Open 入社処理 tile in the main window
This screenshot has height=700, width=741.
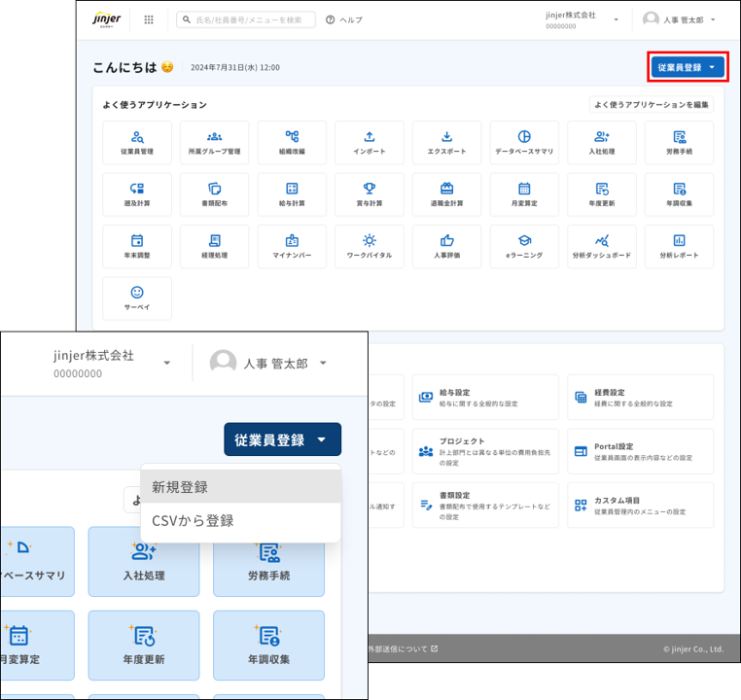tap(602, 143)
